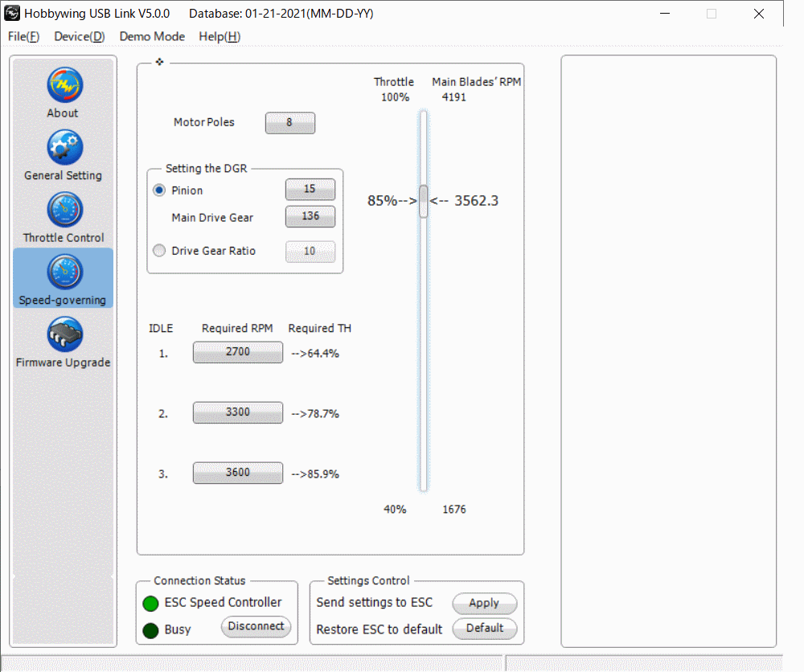This screenshot has height=672, width=804.
Task: Click the Pinion value button showing 15
Action: (x=310, y=189)
